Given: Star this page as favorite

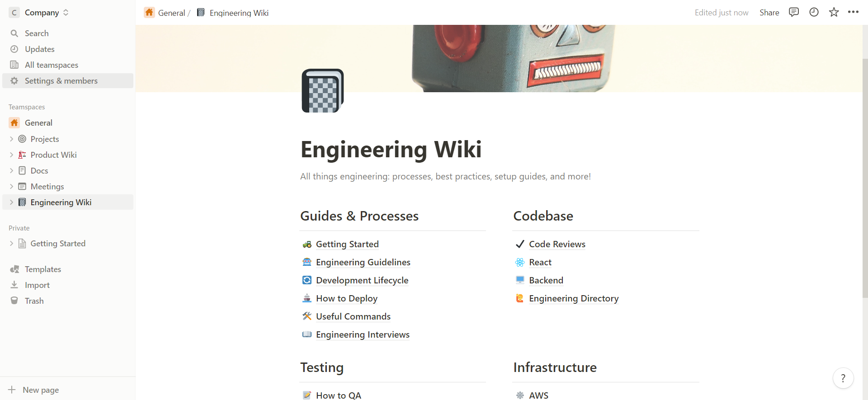Looking at the screenshot, I should point(834,12).
